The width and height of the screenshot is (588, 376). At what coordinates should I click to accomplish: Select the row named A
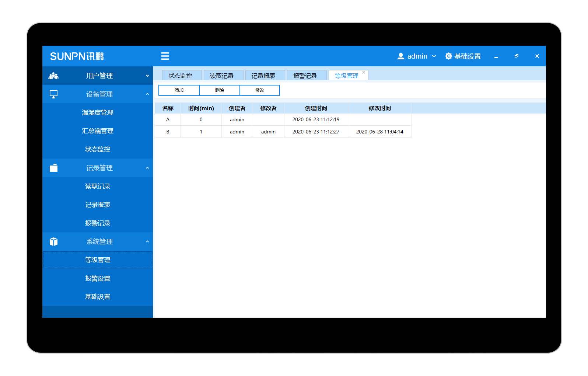(x=283, y=119)
